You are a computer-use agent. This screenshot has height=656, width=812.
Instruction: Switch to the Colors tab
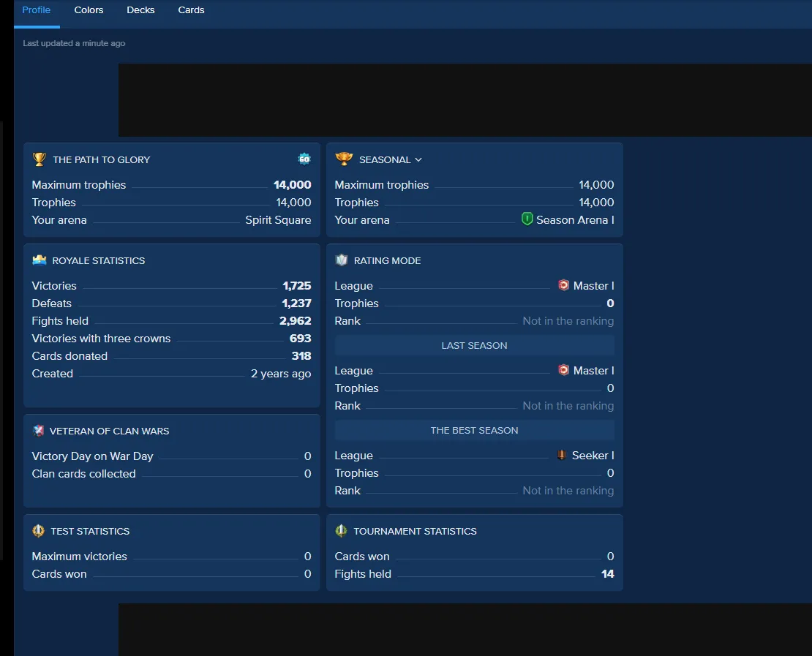click(89, 10)
